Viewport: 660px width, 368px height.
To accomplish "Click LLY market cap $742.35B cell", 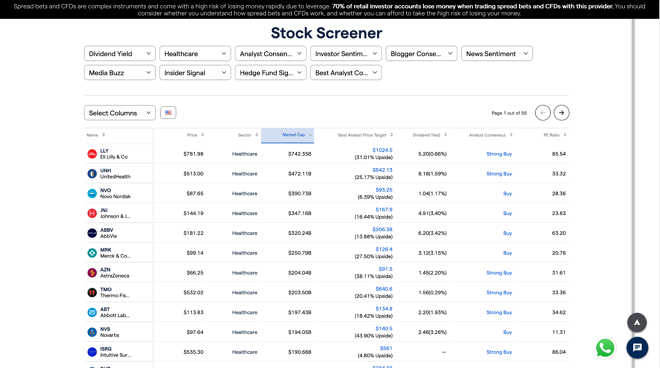I will click(x=300, y=154).
